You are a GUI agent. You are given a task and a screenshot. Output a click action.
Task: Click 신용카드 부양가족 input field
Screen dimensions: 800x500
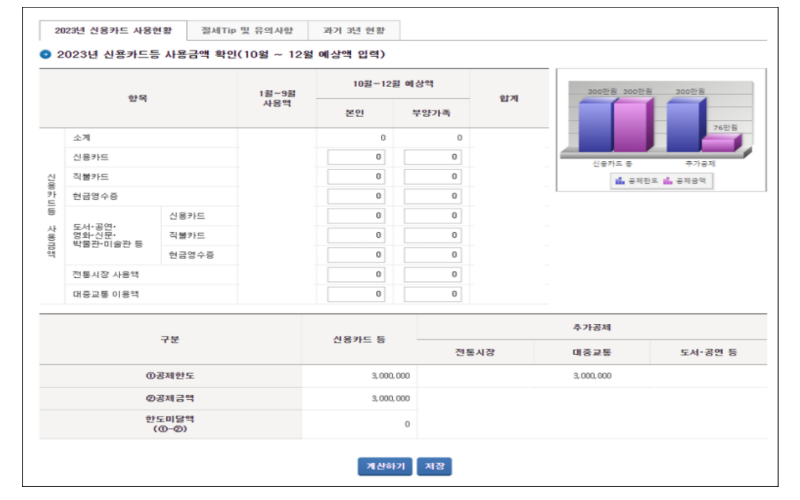[433, 157]
